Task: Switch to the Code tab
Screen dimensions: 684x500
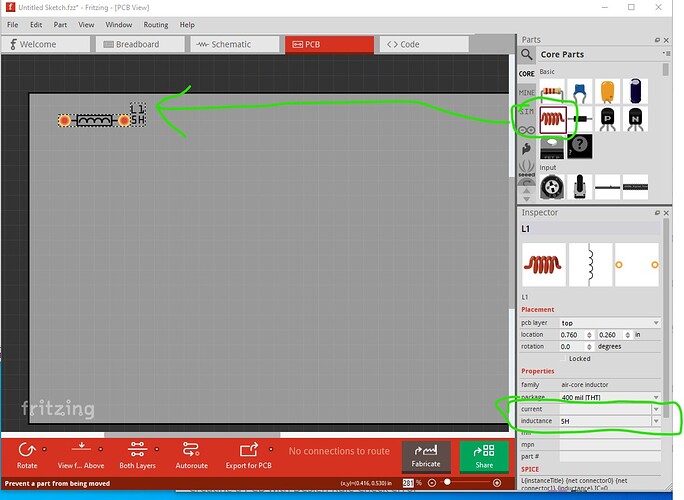Action: [x=424, y=45]
